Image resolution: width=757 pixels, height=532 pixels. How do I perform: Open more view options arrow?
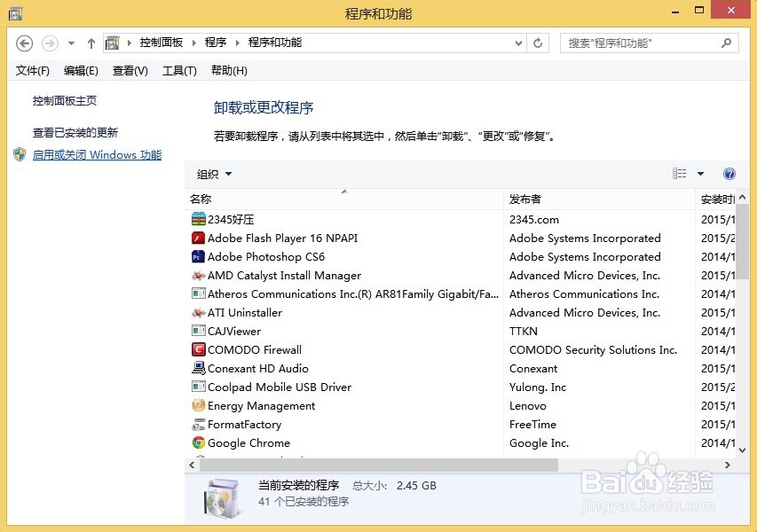coord(700,174)
